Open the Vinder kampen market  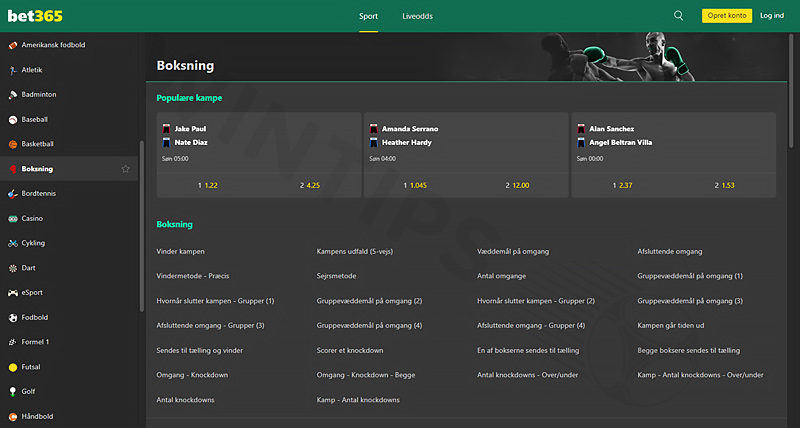point(180,251)
